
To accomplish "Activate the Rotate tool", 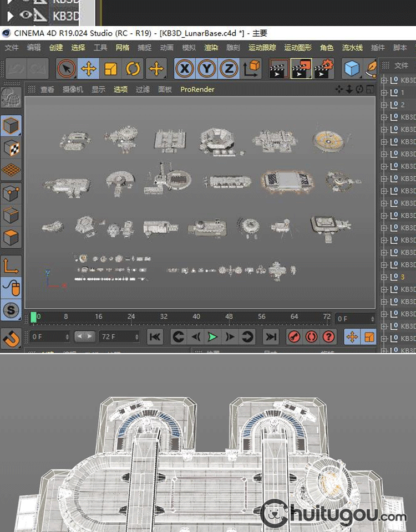I will [x=133, y=69].
